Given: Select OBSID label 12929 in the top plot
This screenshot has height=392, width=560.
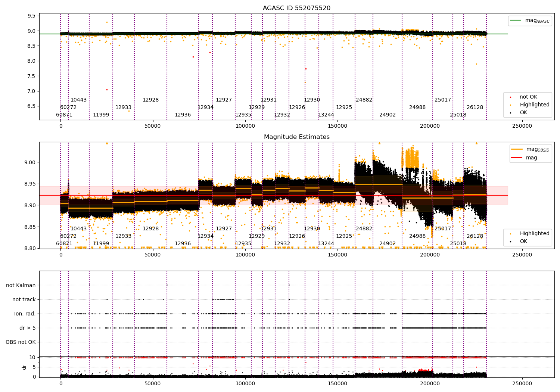Looking at the screenshot, I should click(256, 108).
